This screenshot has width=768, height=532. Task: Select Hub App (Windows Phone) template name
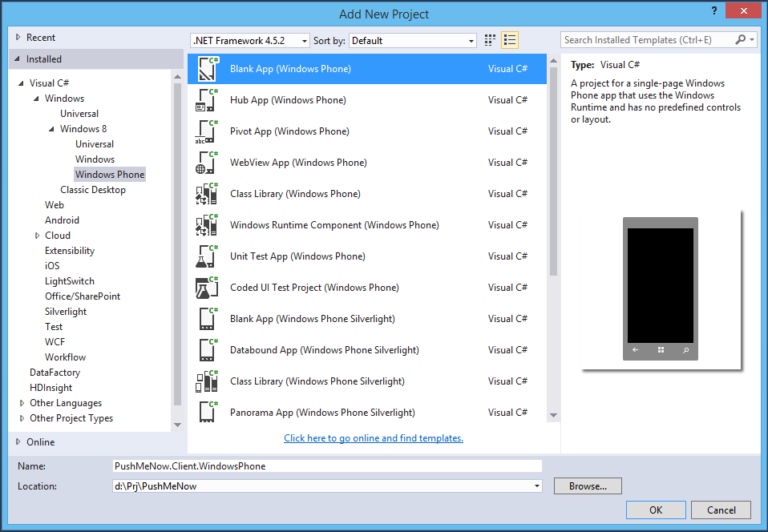[x=288, y=100]
